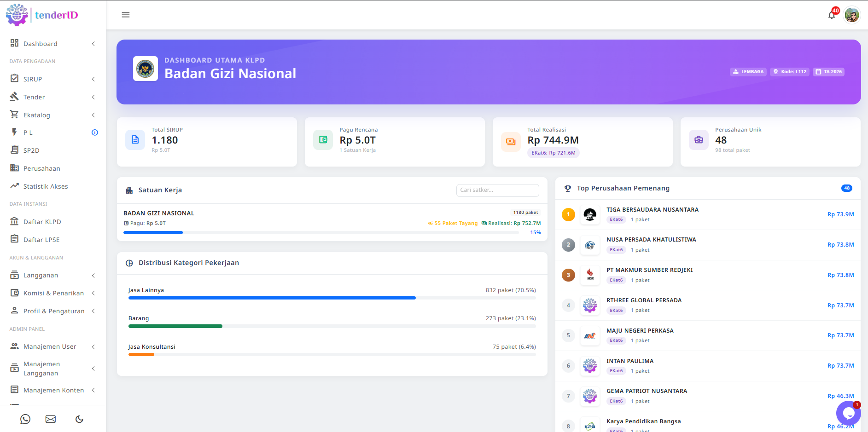Click the 1180 paket badge
Image resolution: width=868 pixels, height=432 pixels.
[526, 213]
